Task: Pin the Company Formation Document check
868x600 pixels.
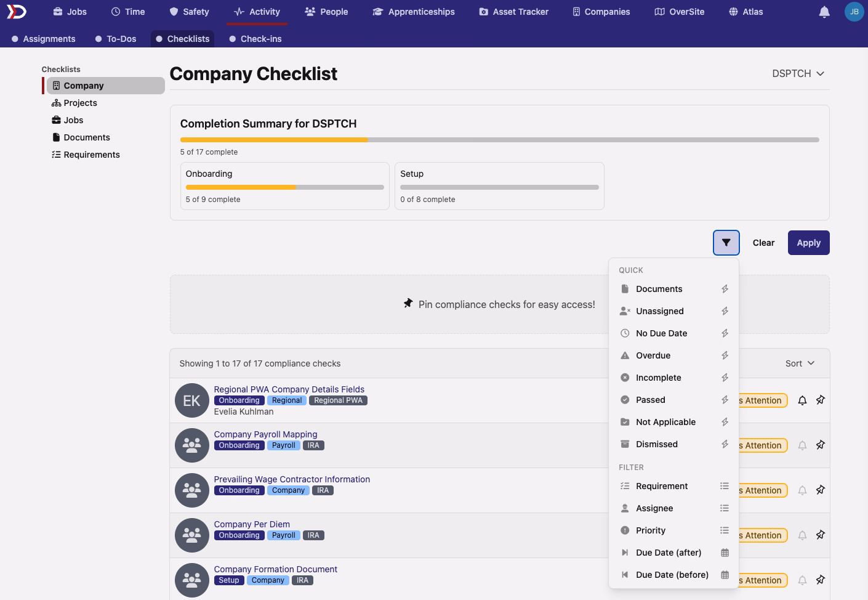Action: pos(821,580)
